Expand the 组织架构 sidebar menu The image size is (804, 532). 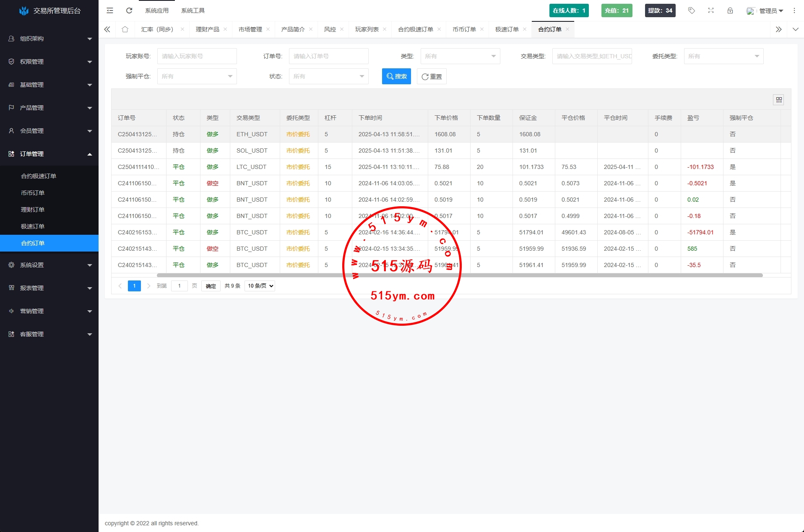[49, 39]
